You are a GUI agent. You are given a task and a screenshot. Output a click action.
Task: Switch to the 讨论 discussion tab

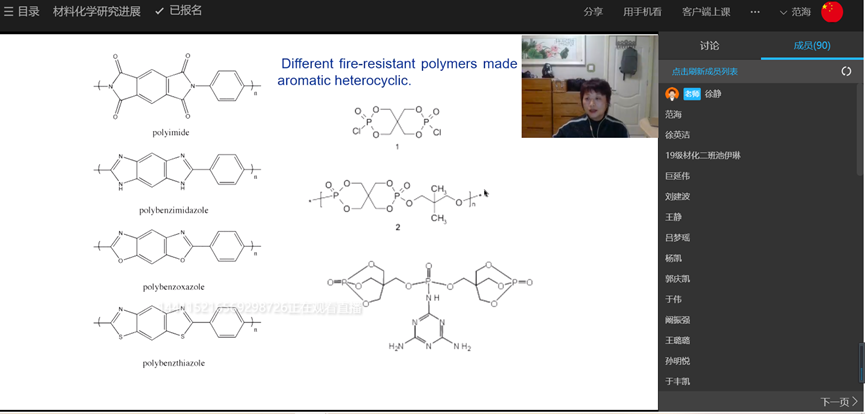tap(709, 46)
